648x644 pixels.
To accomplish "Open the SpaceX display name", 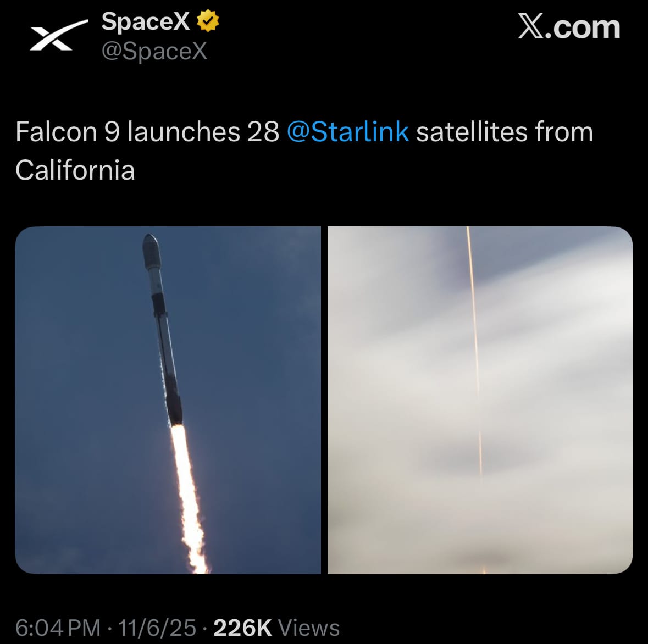I will [x=145, y=22].
